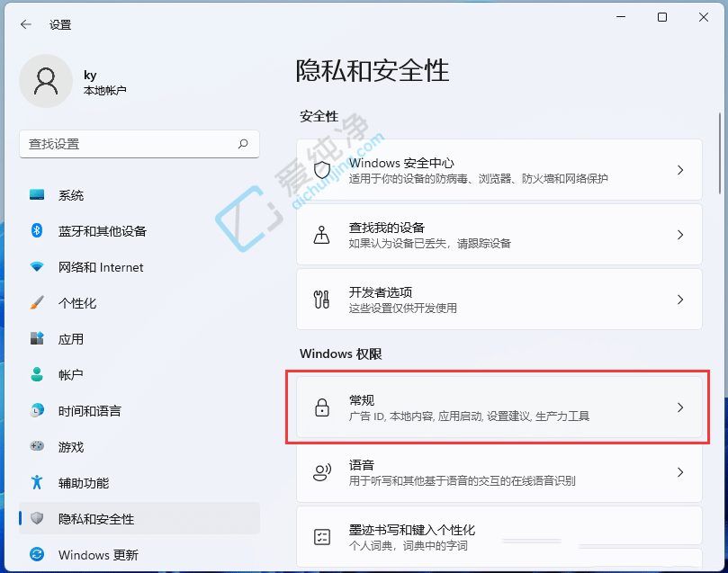Open the 查找我的设备 title

(387, 228)
